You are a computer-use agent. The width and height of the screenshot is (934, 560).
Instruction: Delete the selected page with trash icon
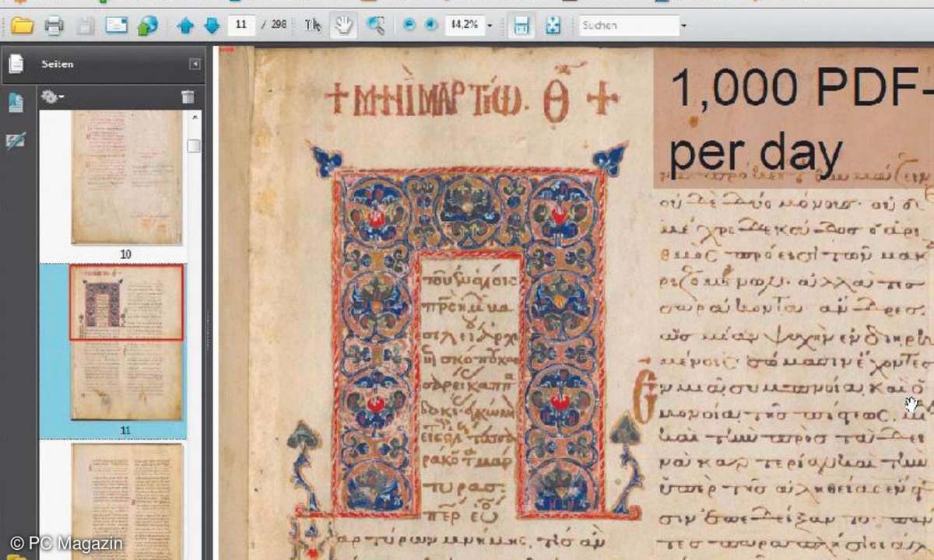pyautogui.click(x=188, y=96)
